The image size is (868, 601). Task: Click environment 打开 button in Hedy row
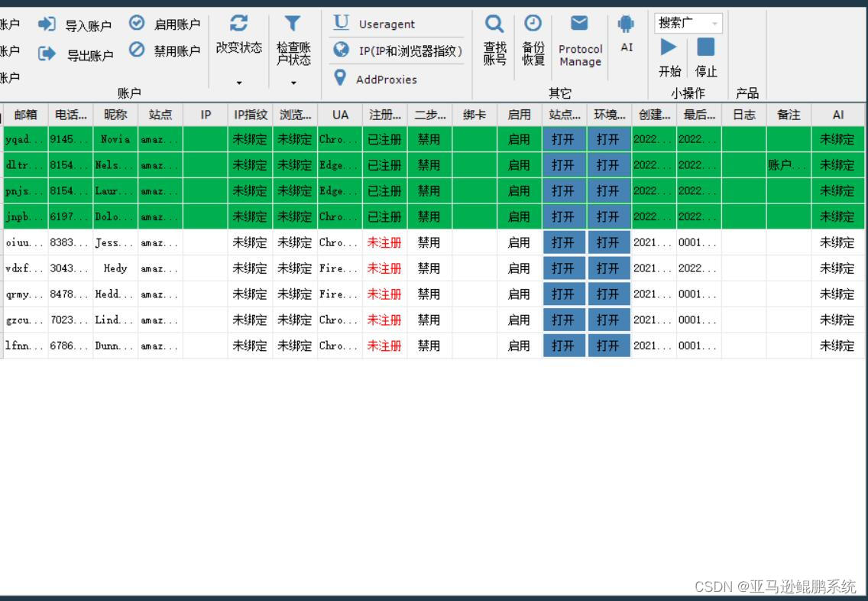(x=609, y=268)
